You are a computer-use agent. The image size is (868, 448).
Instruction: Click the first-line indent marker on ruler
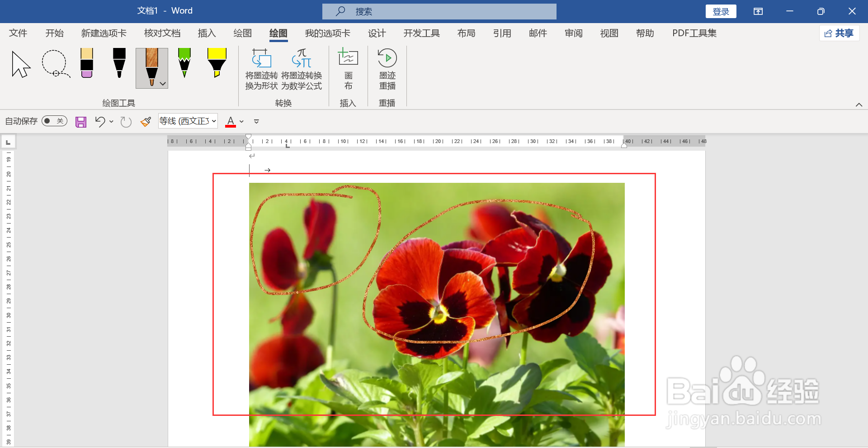click(x=248, y=136)
